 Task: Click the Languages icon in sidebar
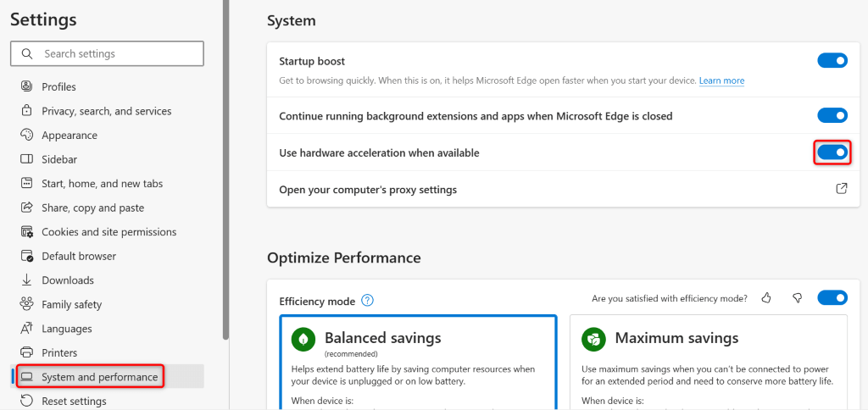click(25, 329)
